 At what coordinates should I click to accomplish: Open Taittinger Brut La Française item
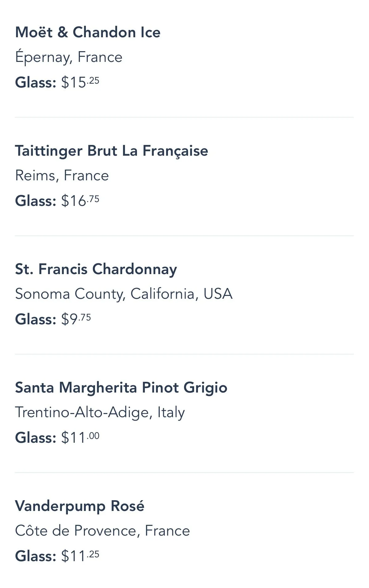111,151
